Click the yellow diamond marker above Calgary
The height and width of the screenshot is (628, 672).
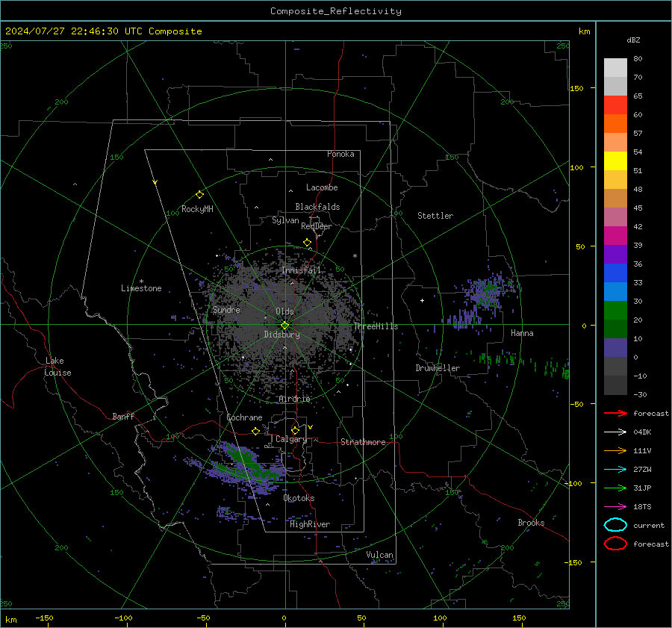295,430
